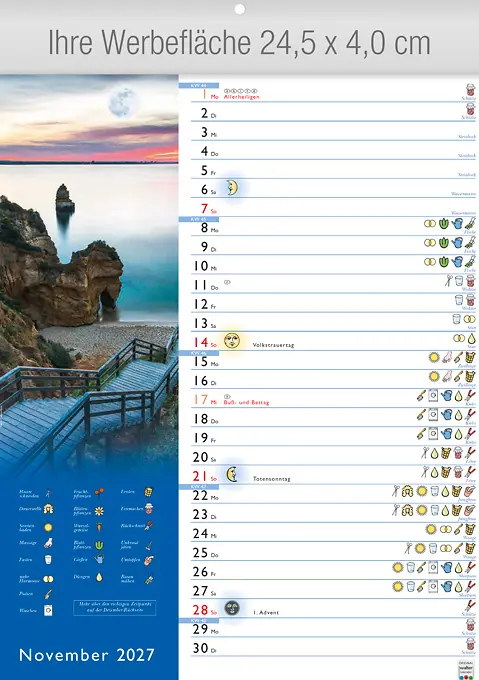Viewport: 479px width, 680px height.
Task: Click the 1. Advent label on day 28
Action: click(266, 612)
